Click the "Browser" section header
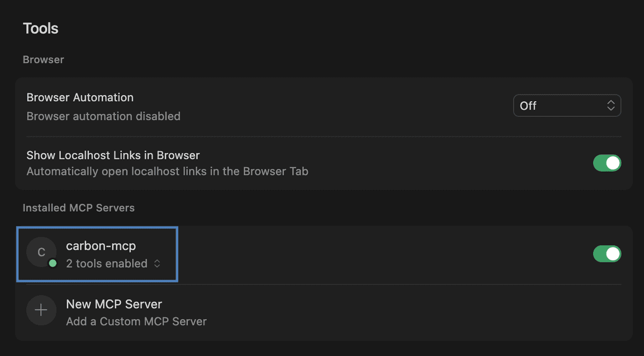The image size is (644, 356). (x=43, y=59)
